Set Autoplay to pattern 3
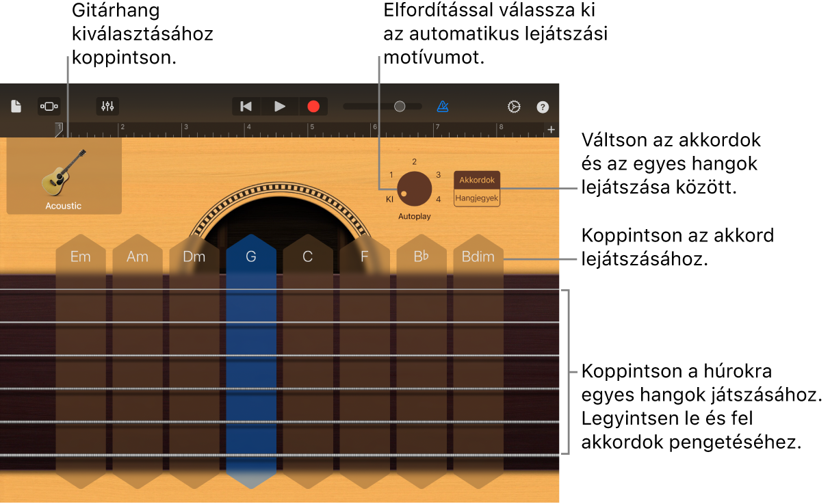The height and width of the screenshot is (504, 830). 438,175
